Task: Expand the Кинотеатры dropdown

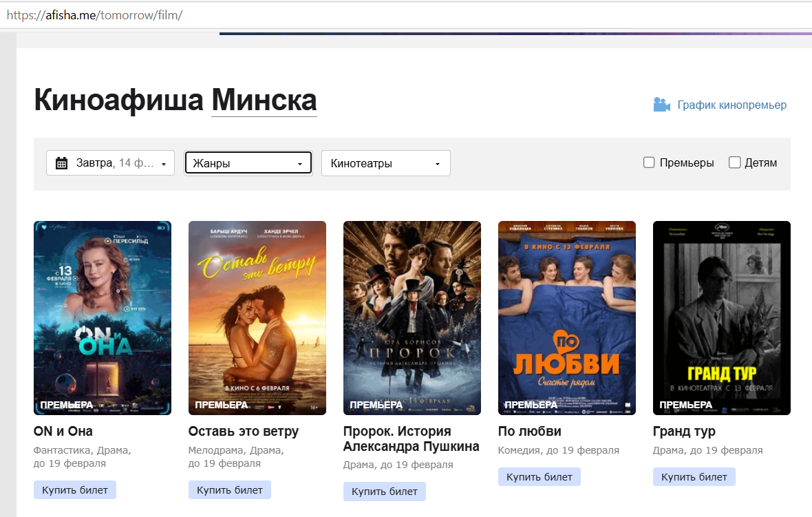Action: [386, 163]
